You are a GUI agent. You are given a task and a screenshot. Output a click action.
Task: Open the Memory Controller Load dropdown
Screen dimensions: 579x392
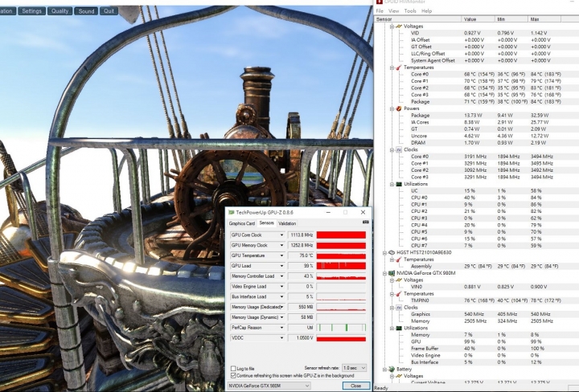pos(281,276)
